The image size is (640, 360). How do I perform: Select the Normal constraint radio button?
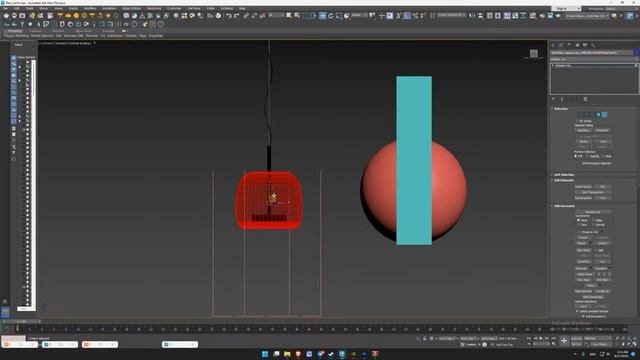click(x=593, y=225)
